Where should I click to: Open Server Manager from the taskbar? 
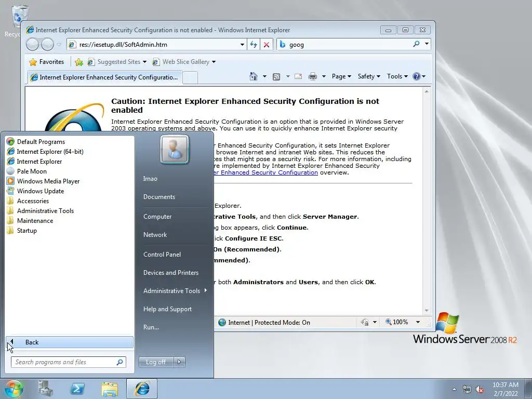click(x=46, y=389)
